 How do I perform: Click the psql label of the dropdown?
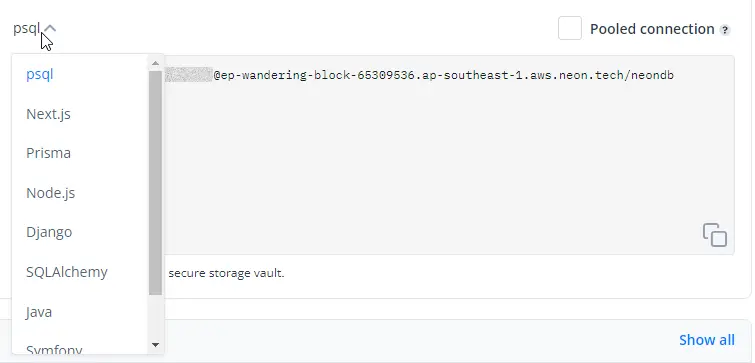point(26,29)
